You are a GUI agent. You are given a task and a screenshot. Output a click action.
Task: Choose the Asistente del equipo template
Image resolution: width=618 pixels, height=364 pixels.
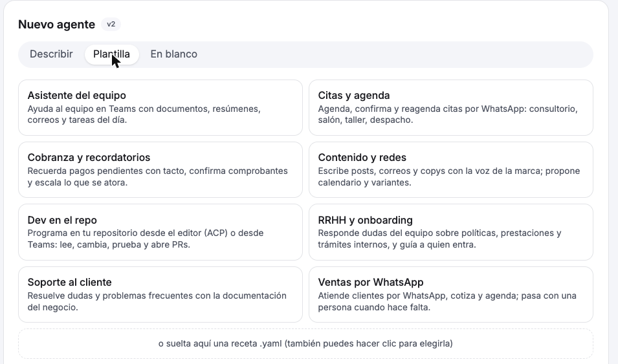(x=160, y=107)
